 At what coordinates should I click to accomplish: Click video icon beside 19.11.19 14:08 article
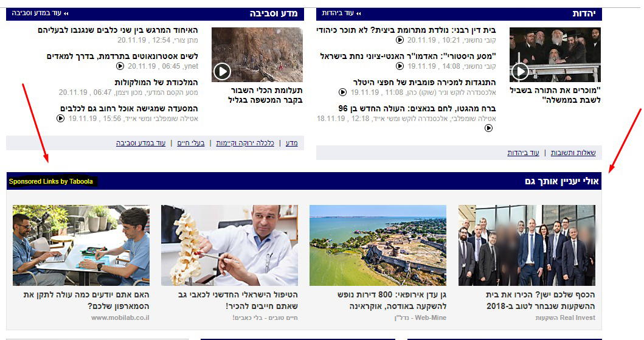pos(400,66)
